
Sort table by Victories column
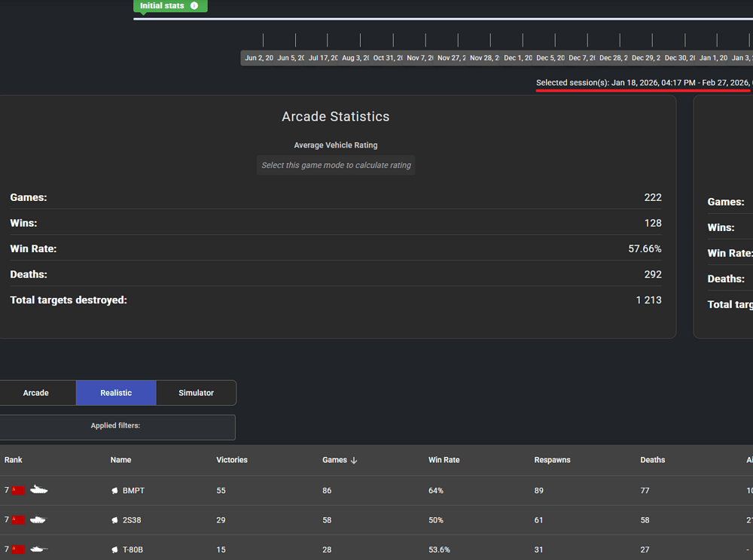coord(231,460)
